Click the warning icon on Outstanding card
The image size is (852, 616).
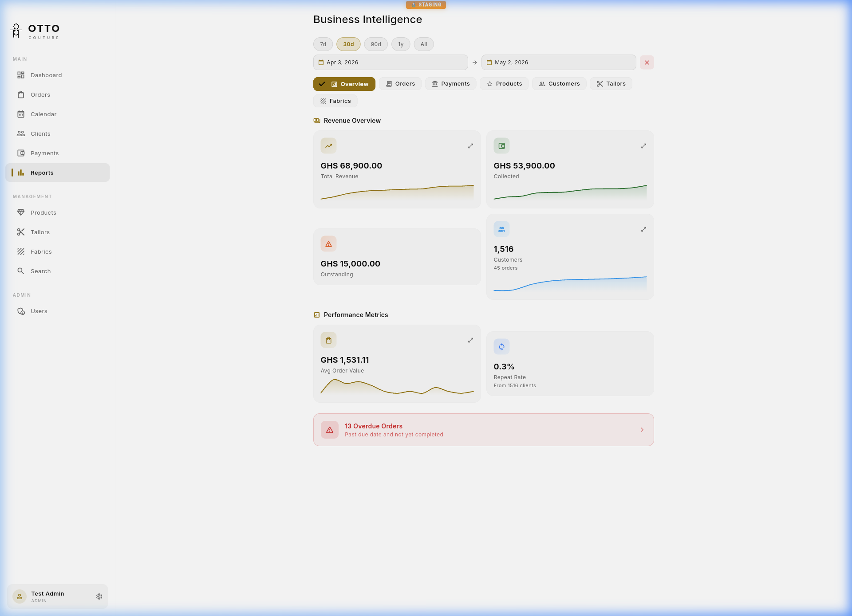pyautogui.click(x=328, y=244)
